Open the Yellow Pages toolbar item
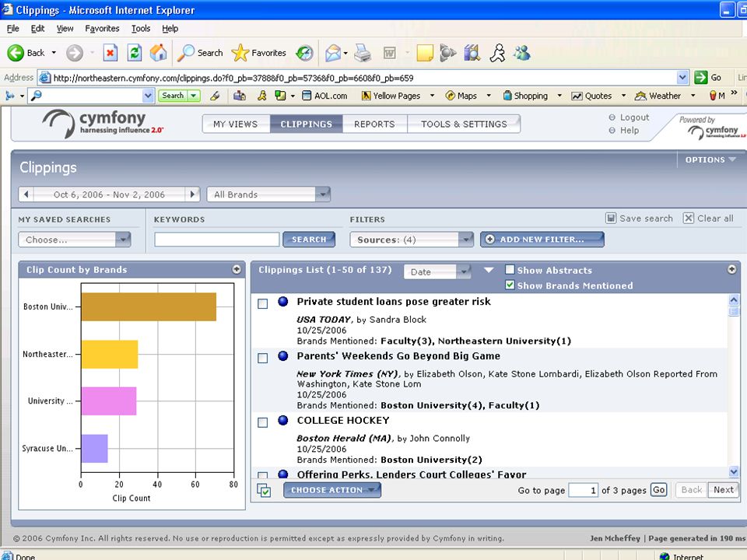The height and width of the screenshot is (560, 747). point(391,96)
